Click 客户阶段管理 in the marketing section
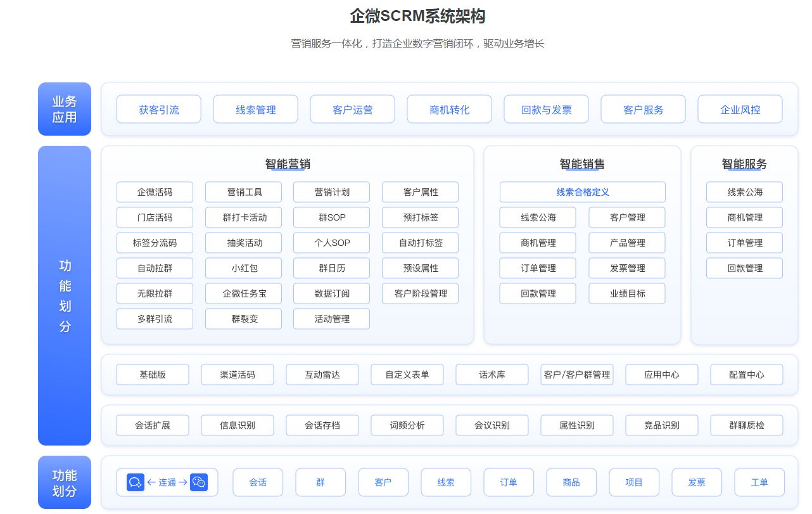The width and height of the screenshot is (812, 514). coord(420,293)
